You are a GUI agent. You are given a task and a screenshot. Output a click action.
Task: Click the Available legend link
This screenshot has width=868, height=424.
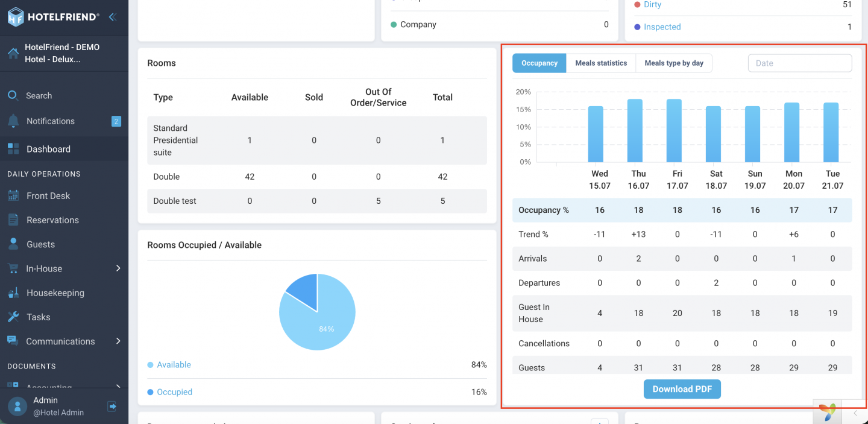[x=174, y=365]
